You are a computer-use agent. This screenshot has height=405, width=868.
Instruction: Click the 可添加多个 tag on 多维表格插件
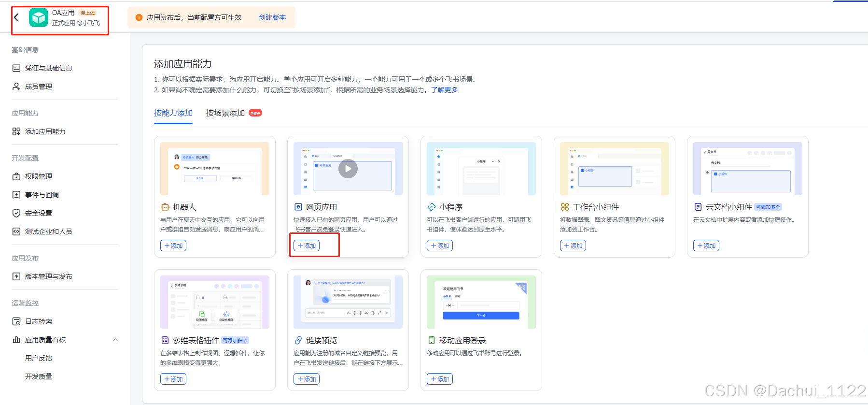point(235,340)
